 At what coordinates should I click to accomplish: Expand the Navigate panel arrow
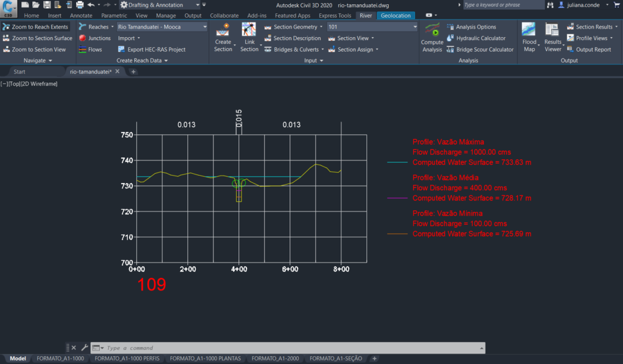[x=50, y=61]
